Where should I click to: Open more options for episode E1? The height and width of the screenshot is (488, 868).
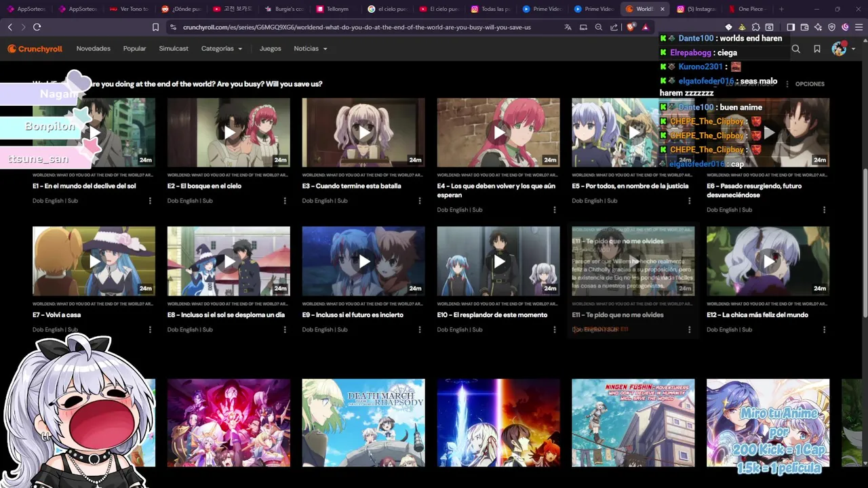coord(150,201)
